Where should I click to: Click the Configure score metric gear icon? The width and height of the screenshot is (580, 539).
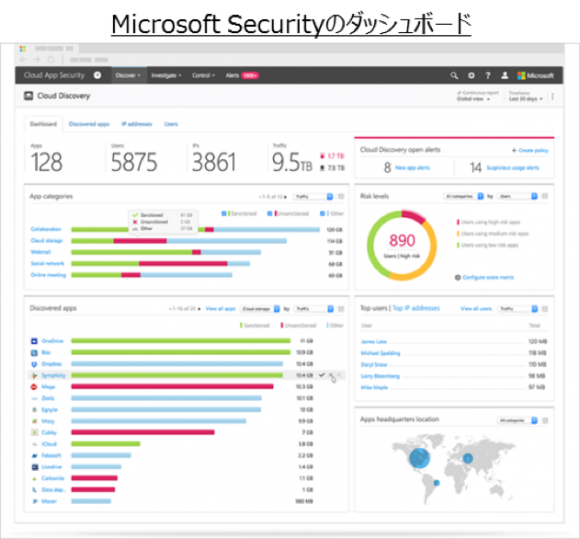458,277
